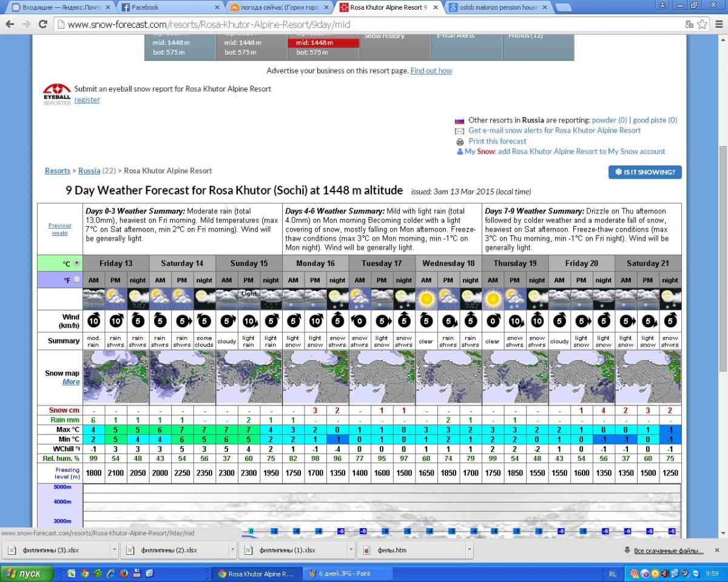
Task: Switch to the Facebook tab
Action: pyautogui.click(x=170, y=7)
